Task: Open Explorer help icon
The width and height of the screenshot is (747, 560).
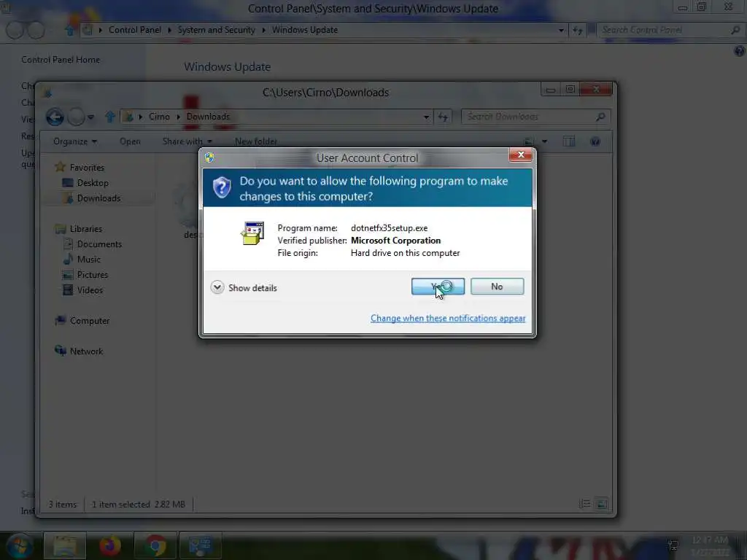Action: 595,141
